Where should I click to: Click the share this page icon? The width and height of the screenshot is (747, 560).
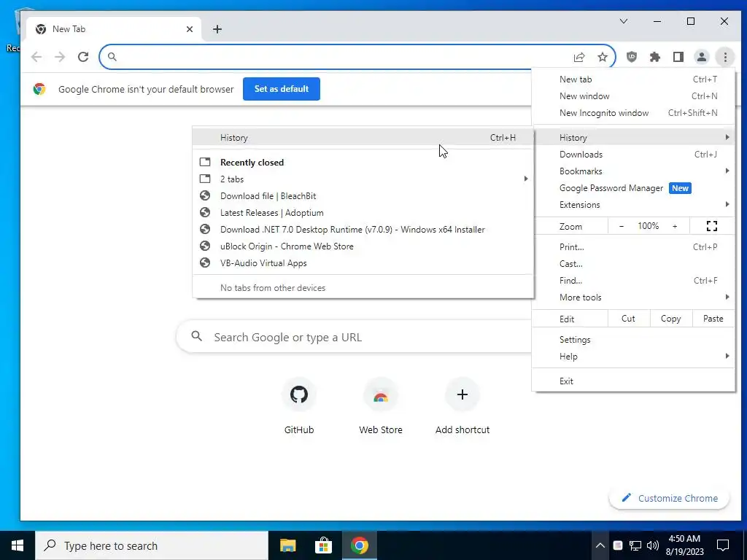[579, 57]
